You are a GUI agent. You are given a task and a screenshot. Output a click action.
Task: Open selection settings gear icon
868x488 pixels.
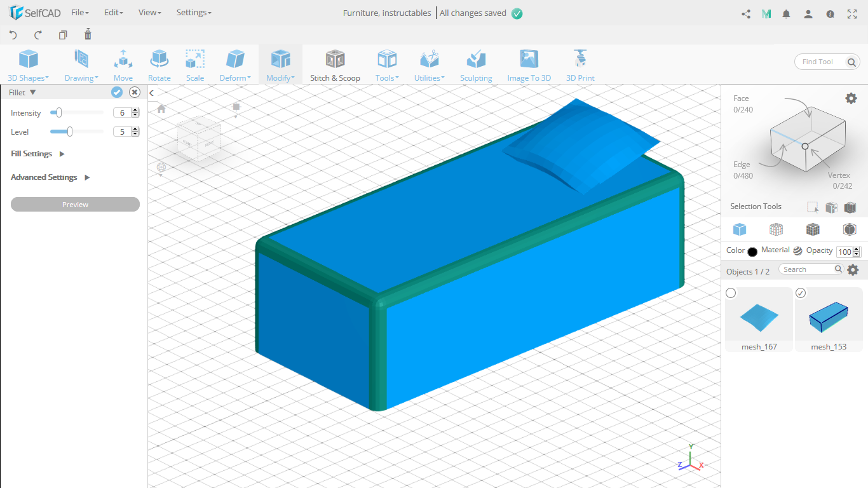[x=851, y=98]
